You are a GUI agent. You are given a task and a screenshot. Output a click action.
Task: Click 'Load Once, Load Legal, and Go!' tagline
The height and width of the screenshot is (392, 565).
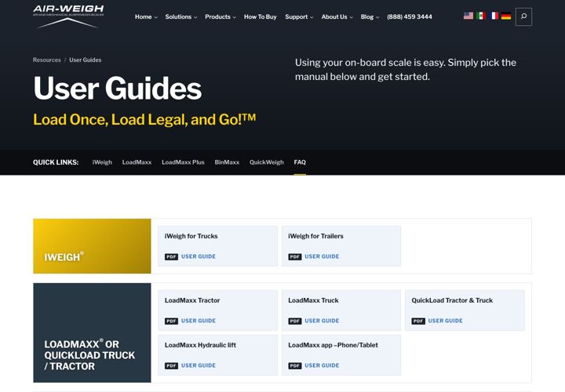click(x=144, y=119)
